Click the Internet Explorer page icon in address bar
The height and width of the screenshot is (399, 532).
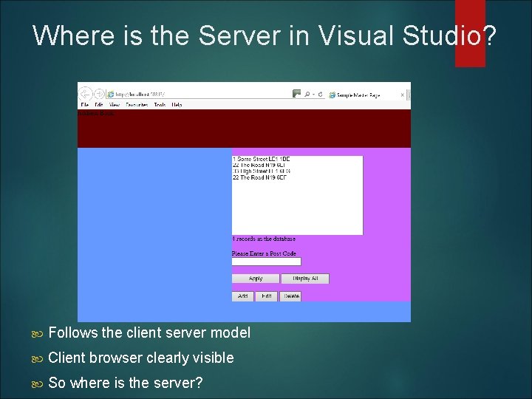pyautogui.click(x=111, y=95)
